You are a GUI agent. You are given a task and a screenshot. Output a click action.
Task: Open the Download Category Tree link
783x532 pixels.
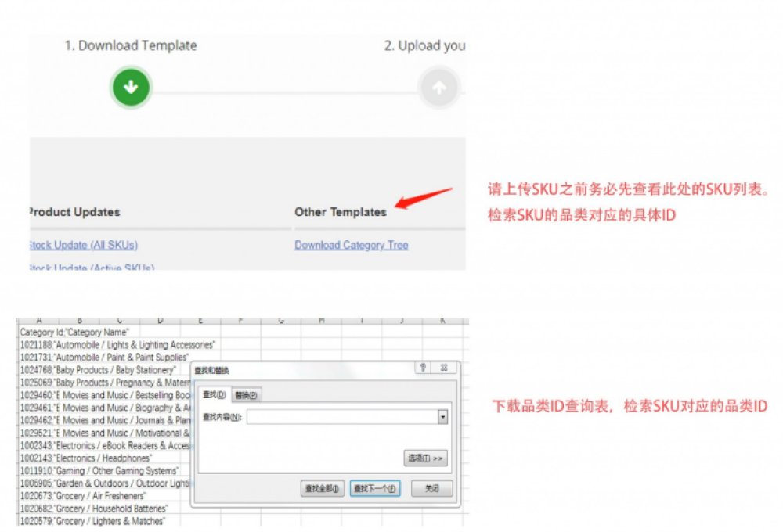coord(351,245)
